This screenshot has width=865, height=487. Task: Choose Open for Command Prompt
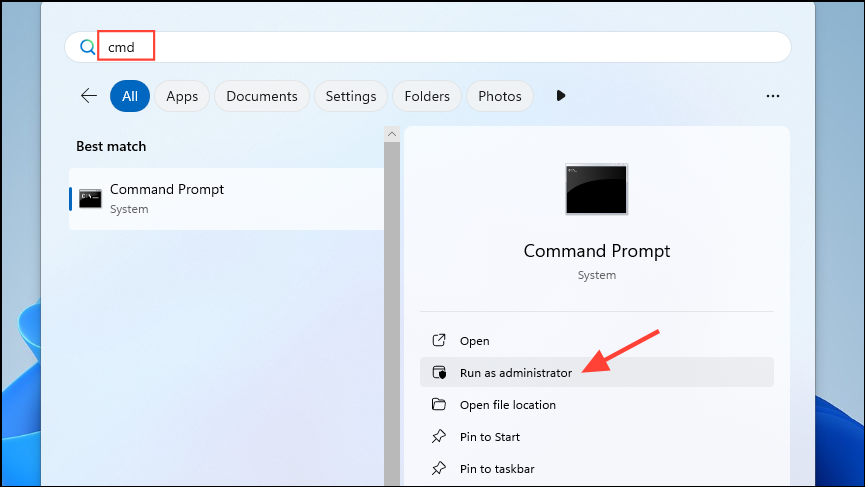[x=596, y=341]
